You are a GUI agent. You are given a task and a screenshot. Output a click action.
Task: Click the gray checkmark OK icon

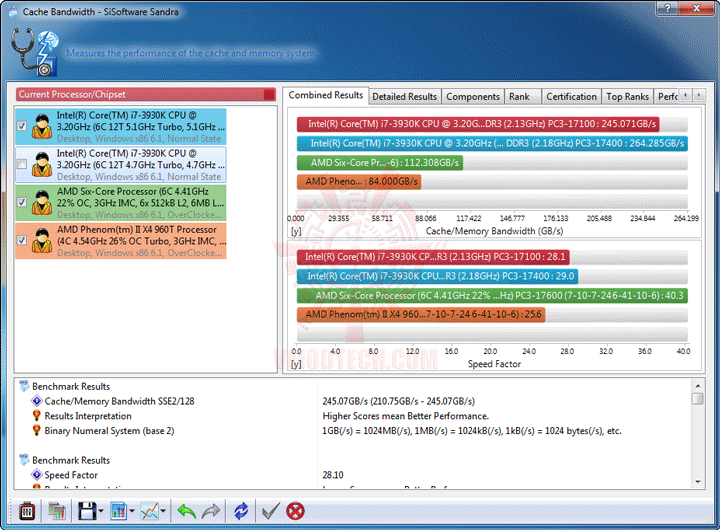[270, 511]
